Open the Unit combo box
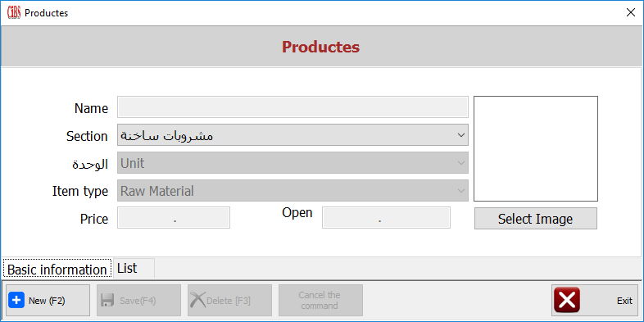Image resolution: width=644 pixels, height=322 pixels. click(293, 163)
